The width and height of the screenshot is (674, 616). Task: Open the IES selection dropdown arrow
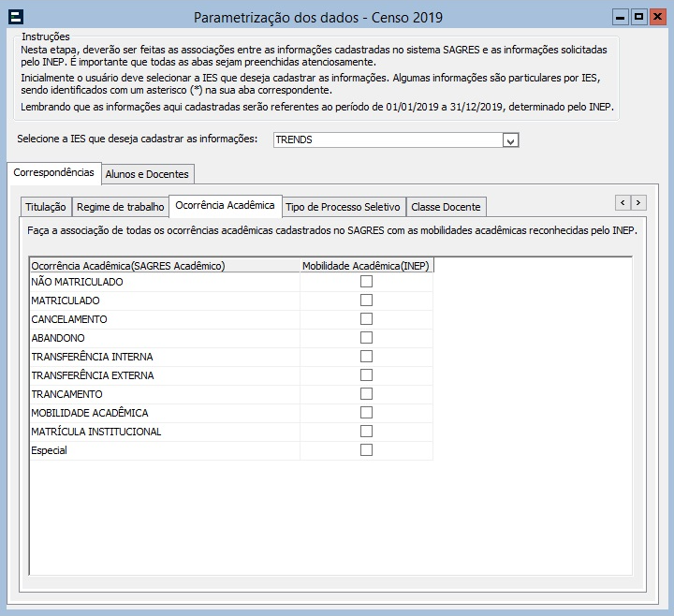click(x=510, y=140)
